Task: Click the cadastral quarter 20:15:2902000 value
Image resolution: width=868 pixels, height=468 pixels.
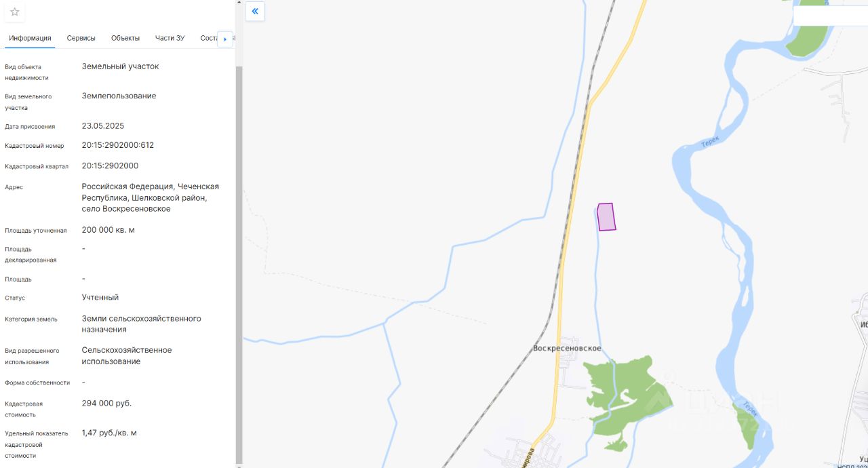Action: click(110, 165)
